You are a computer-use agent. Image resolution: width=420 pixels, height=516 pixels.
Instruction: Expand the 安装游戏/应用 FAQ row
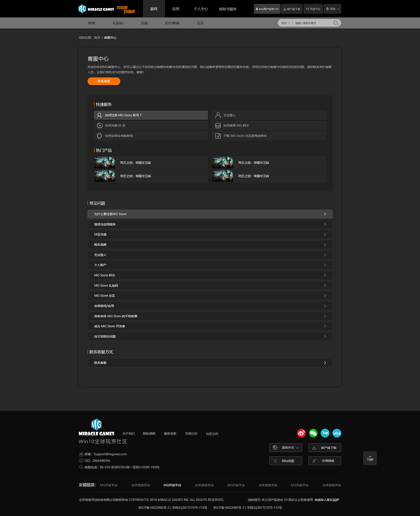[210, 306]
